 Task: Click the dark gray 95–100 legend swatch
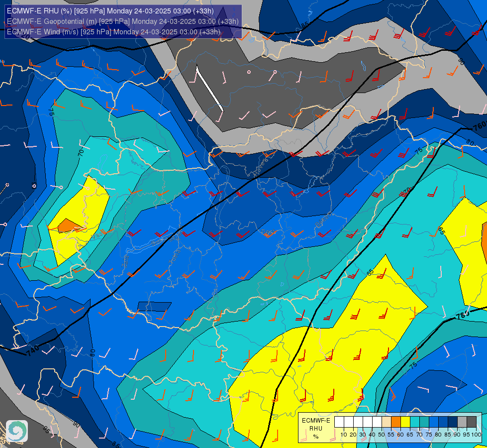(x=472, y=422)
